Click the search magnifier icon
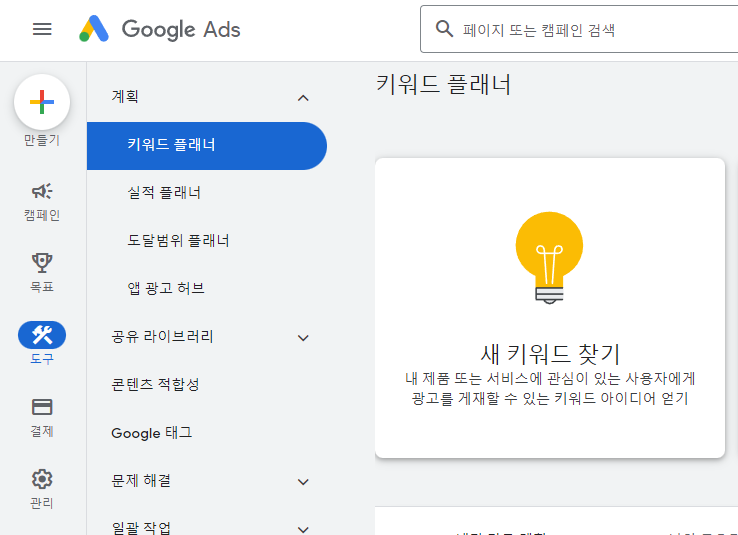Image resolution: width=738 pixels, height=535 pixels. (x=444, y=29)
